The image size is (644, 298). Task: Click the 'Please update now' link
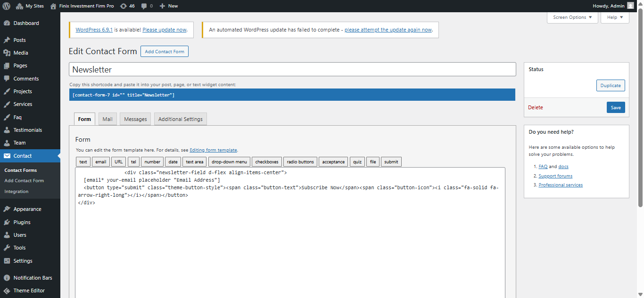[165, 30]
